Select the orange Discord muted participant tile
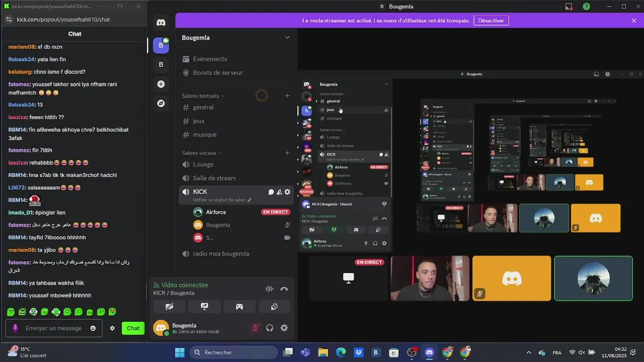Viewport: 644px width, 362px height. (x=512, y=279)
